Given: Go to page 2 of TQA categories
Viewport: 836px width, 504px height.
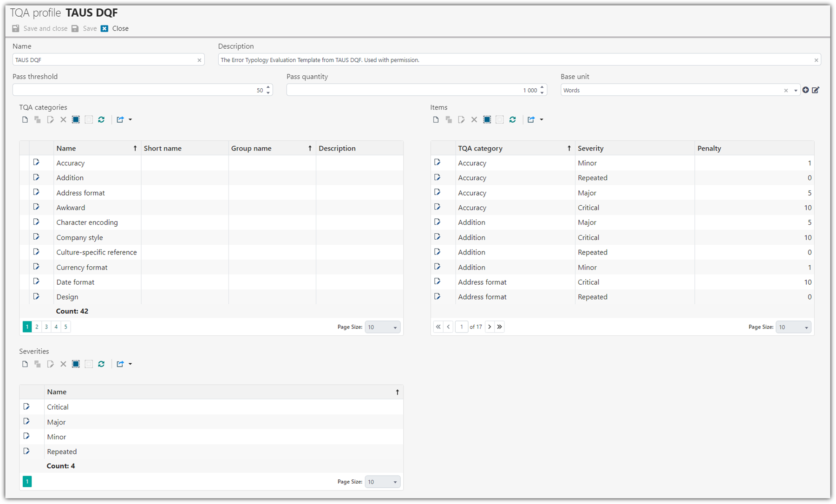Looking at the screenshot, I should (37, 327).
